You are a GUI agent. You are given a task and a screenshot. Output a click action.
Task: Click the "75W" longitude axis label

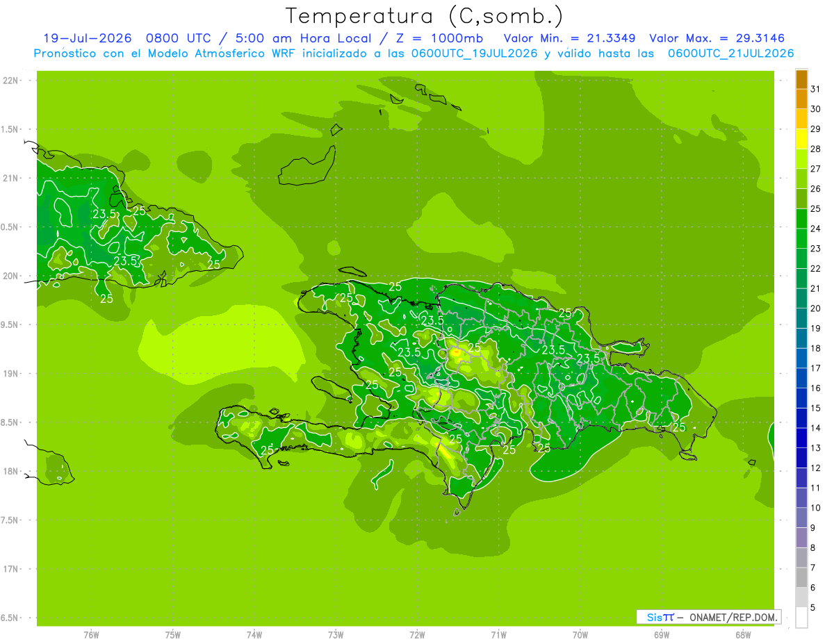point(172,635)
